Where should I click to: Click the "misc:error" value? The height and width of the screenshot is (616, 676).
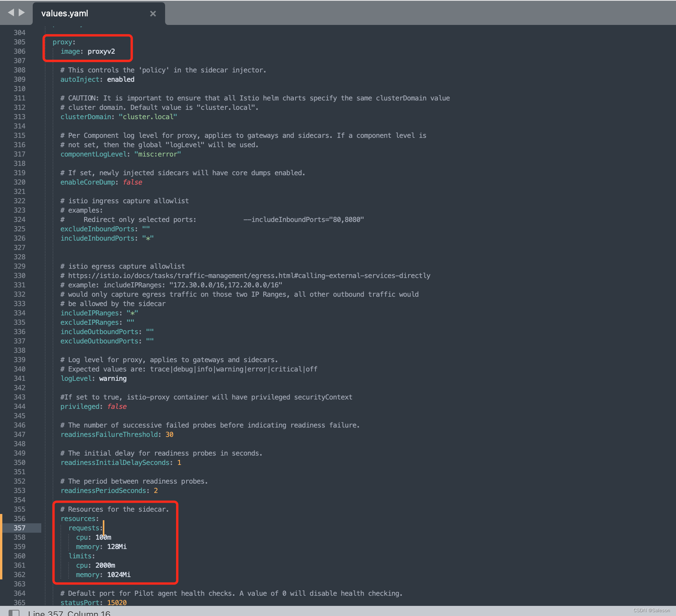158,154
